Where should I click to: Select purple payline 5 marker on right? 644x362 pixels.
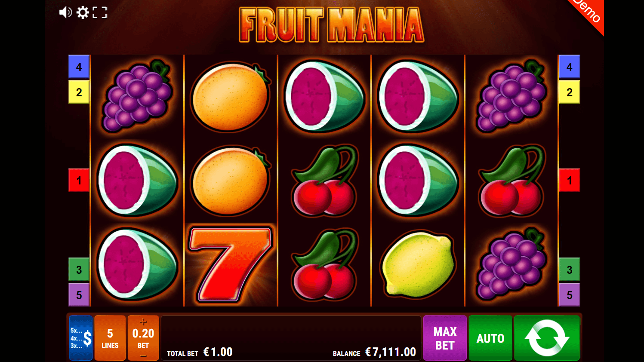pyautogui.click(x=569, y=295)
